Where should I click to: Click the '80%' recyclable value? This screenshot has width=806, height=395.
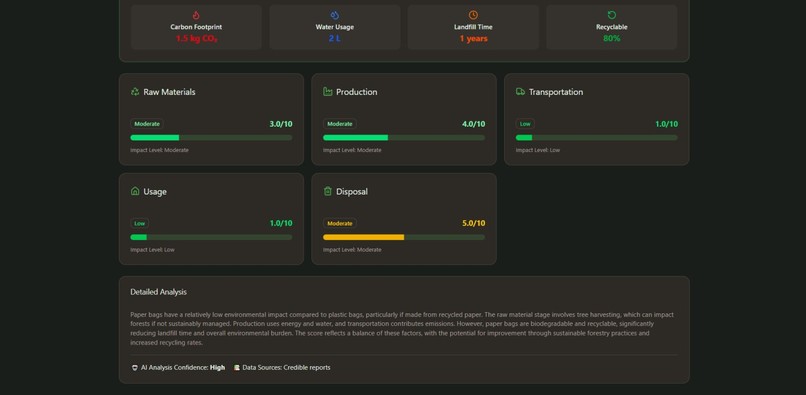(612, 39)
